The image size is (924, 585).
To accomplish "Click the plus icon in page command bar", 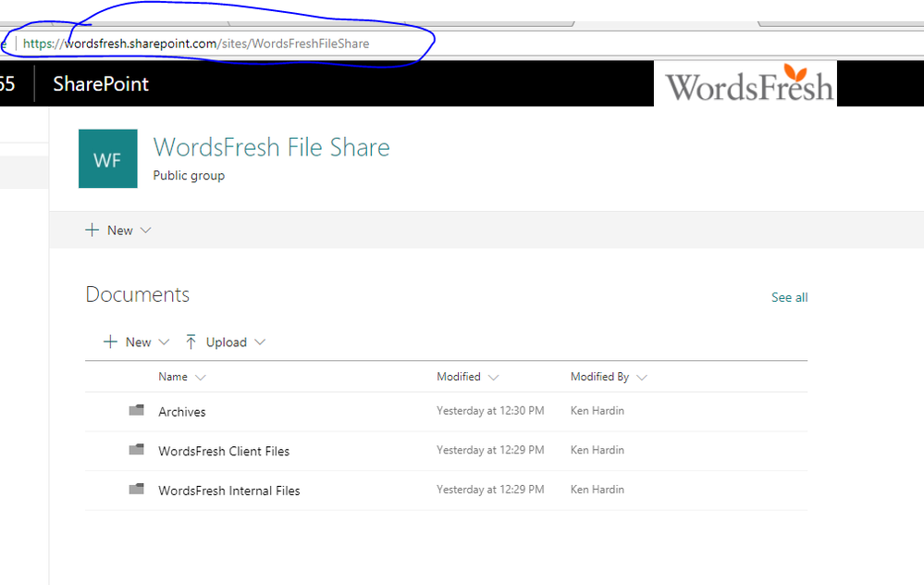I will 92,230.
